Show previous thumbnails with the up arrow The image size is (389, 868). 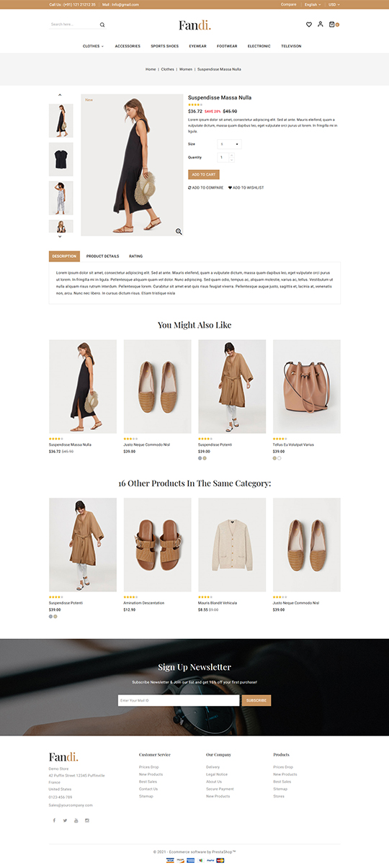[60, 95]
